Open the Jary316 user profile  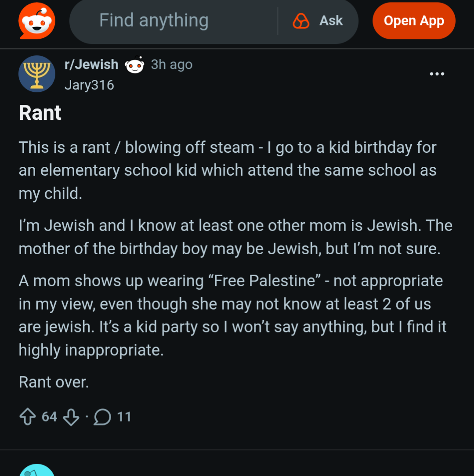pyautogui.click(x=89, y=85)
